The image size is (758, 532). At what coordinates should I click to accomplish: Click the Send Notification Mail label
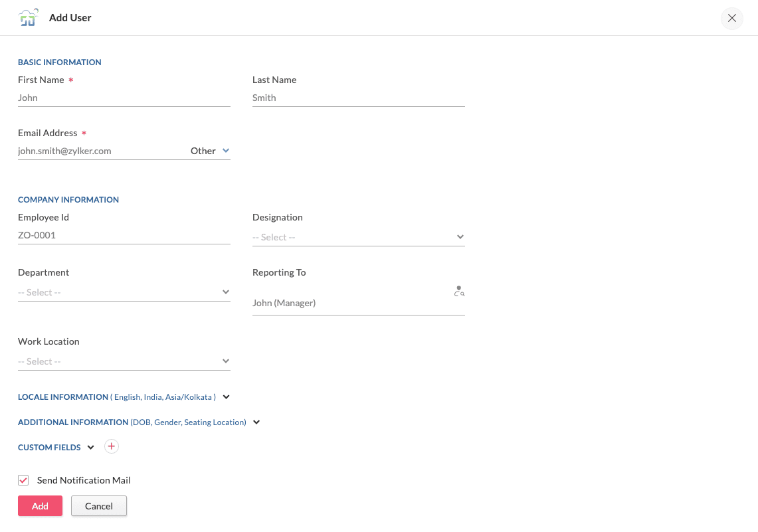coord(84,480)
